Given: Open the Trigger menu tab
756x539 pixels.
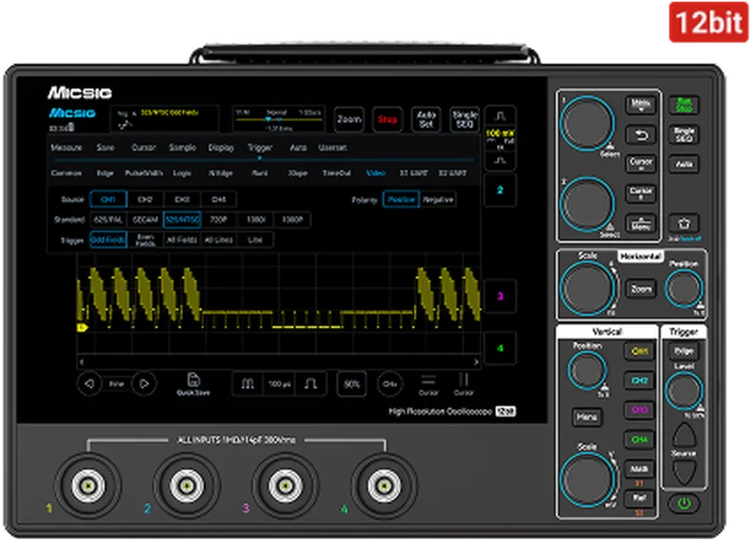Looking at the screenshot, I should (x=260, y=148).
